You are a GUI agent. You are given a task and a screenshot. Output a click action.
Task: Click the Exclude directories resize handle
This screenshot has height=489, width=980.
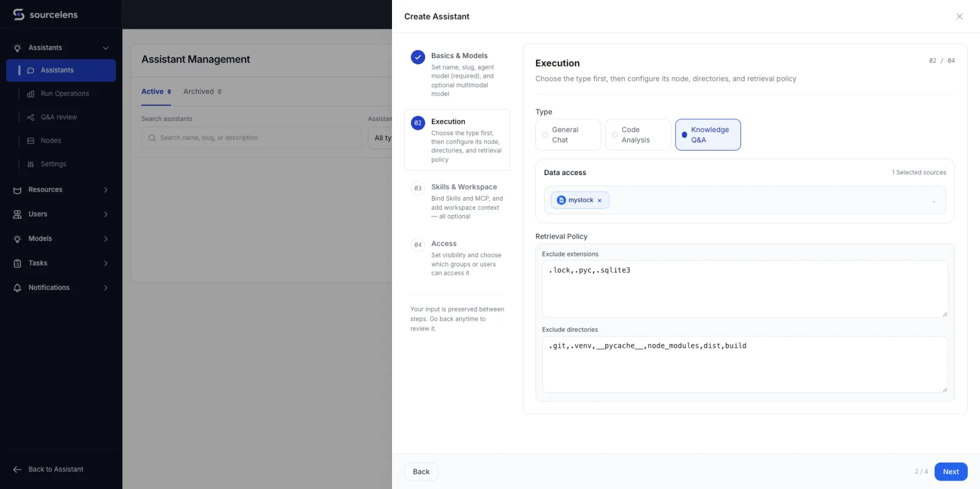click(944, 390)
